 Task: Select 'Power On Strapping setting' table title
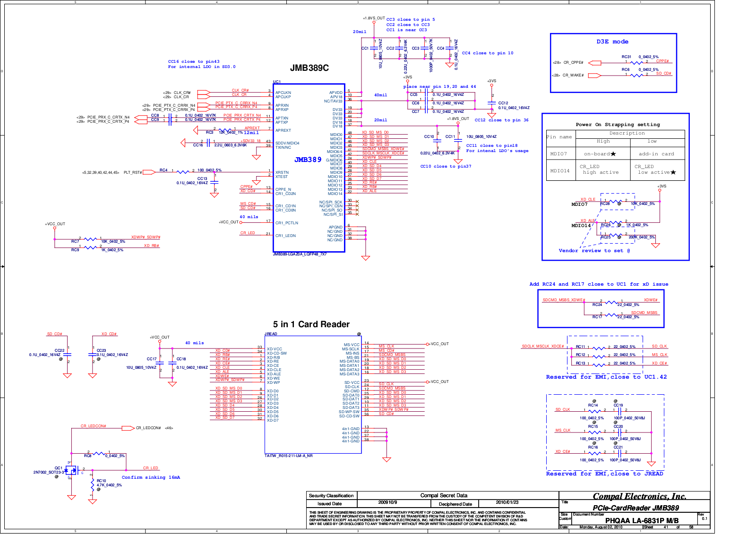point(618,125)
